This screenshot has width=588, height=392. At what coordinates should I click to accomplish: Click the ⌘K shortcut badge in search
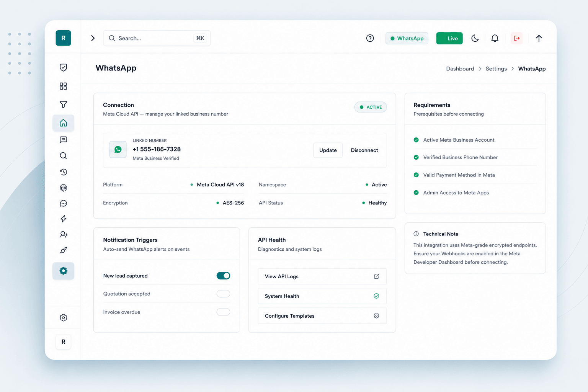[x=200, y=38]
